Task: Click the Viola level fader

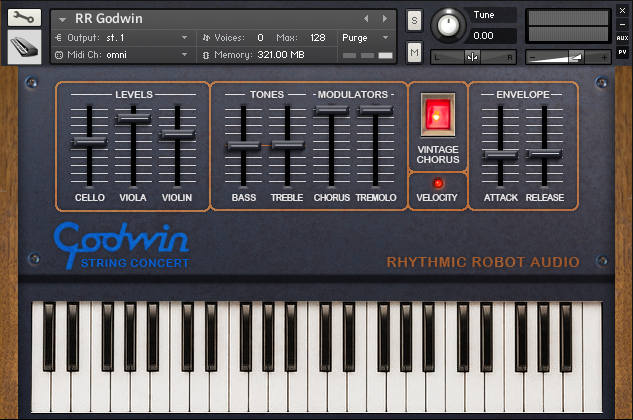Action: click(133, 118)
